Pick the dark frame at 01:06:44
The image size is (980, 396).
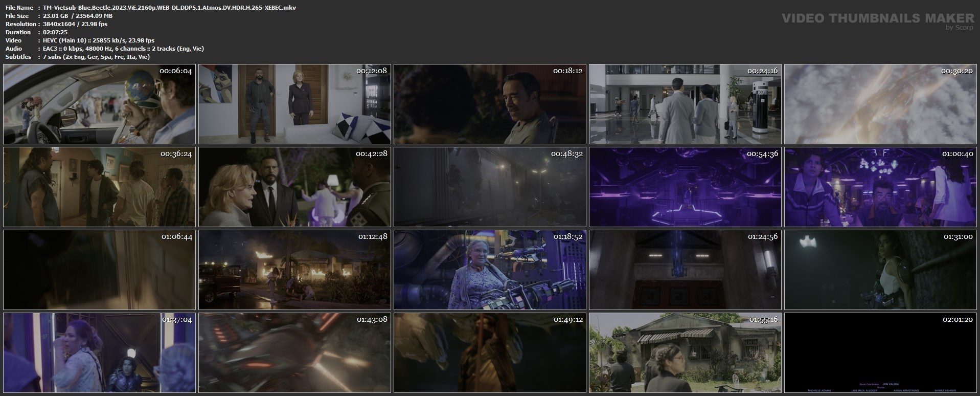tap(99, 270)
